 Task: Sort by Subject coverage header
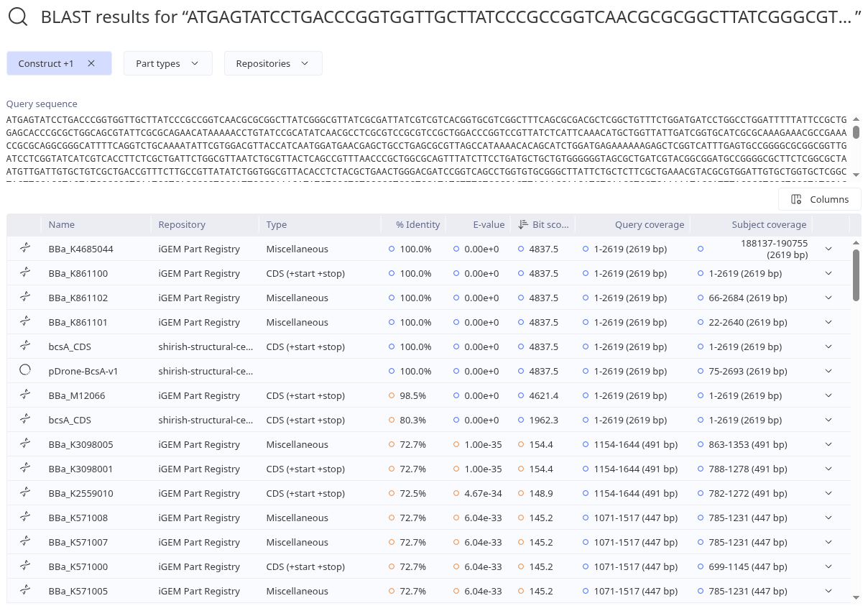pyautogui.click(x=769, y=224)
